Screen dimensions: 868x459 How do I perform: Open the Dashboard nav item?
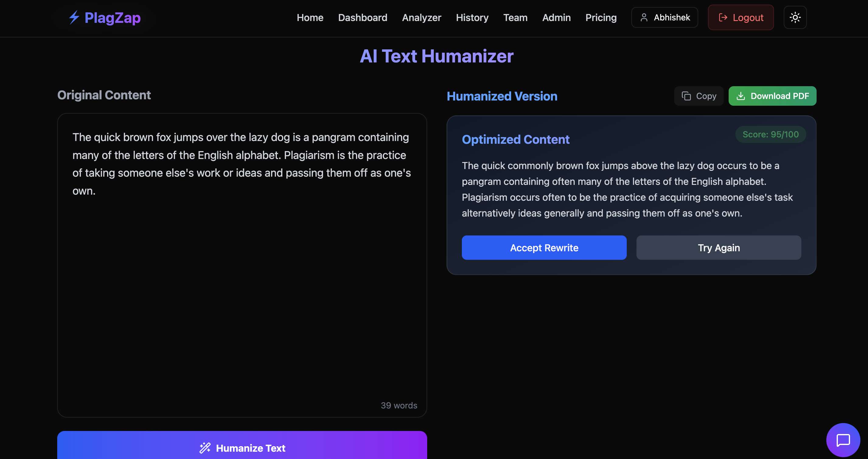pyautogui.click(x=363, y=18)
